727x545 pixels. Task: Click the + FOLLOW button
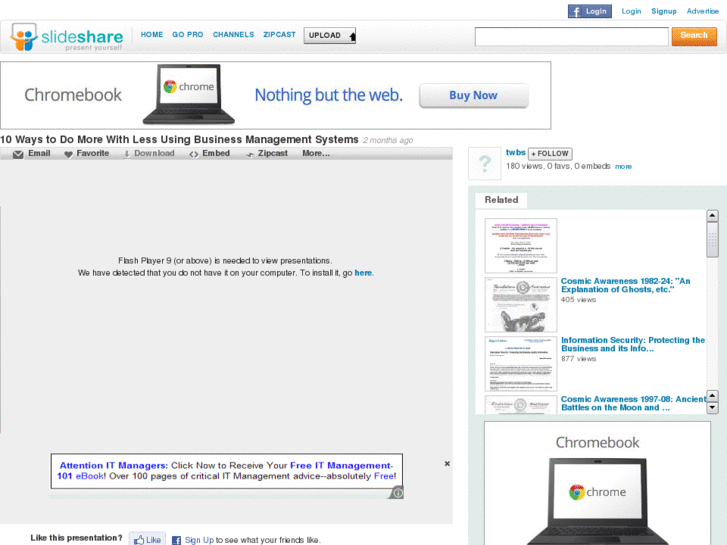[x=550, y=154]
